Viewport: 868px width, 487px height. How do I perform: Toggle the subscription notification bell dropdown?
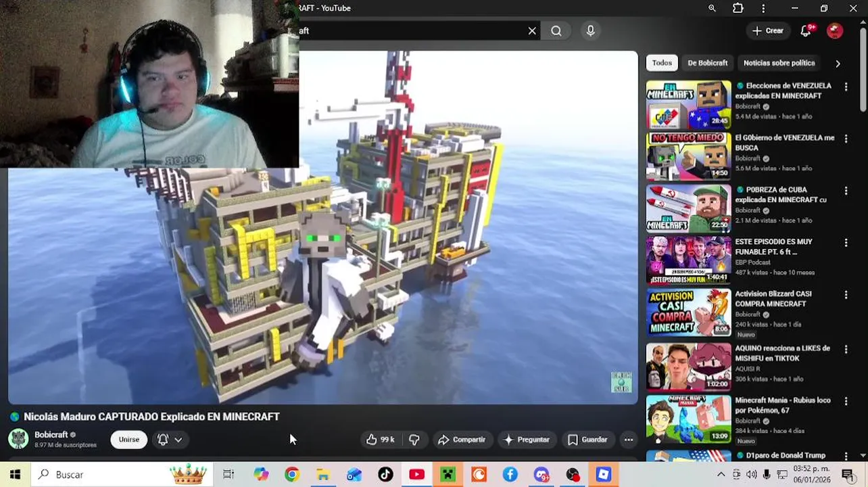pos(170,440)
